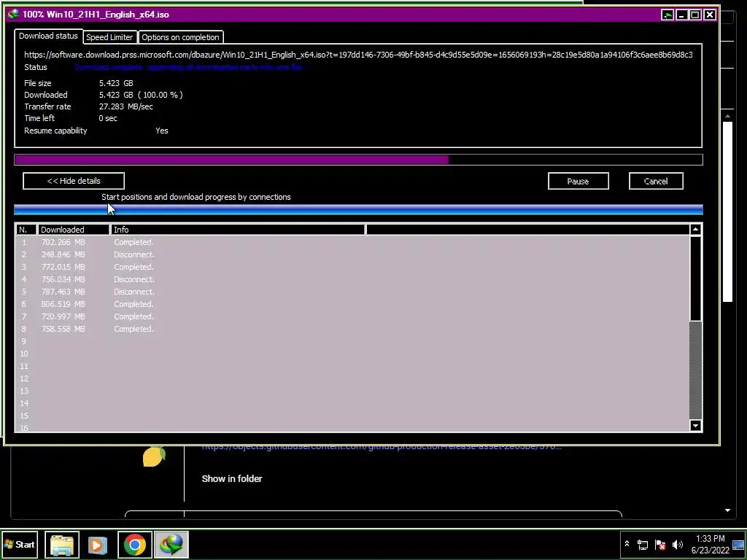
Task: Select connection row 1 with 702.266 MB
Action: pyautogui.click(x=352, y=242)
